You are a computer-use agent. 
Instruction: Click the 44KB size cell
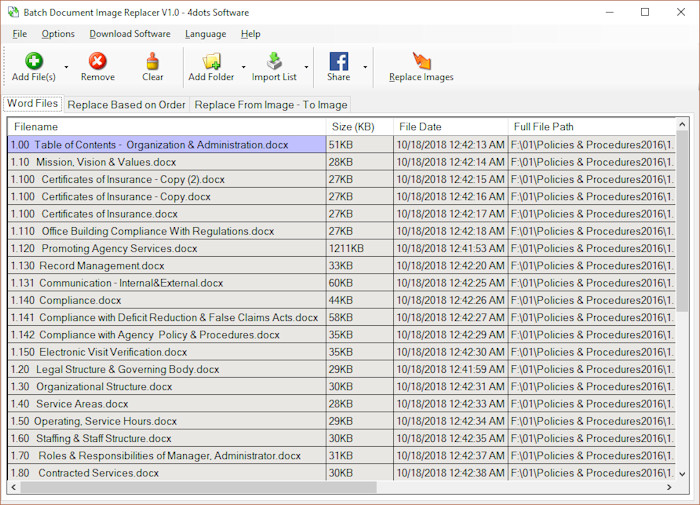[x=360, y=300]
